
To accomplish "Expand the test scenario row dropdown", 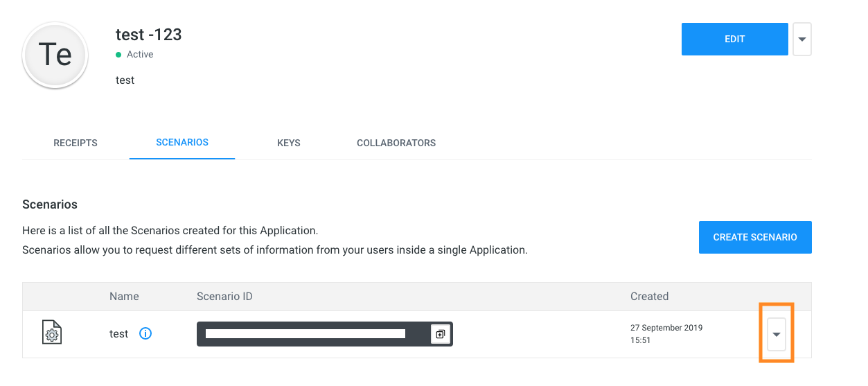I will (x=777, y=334).
